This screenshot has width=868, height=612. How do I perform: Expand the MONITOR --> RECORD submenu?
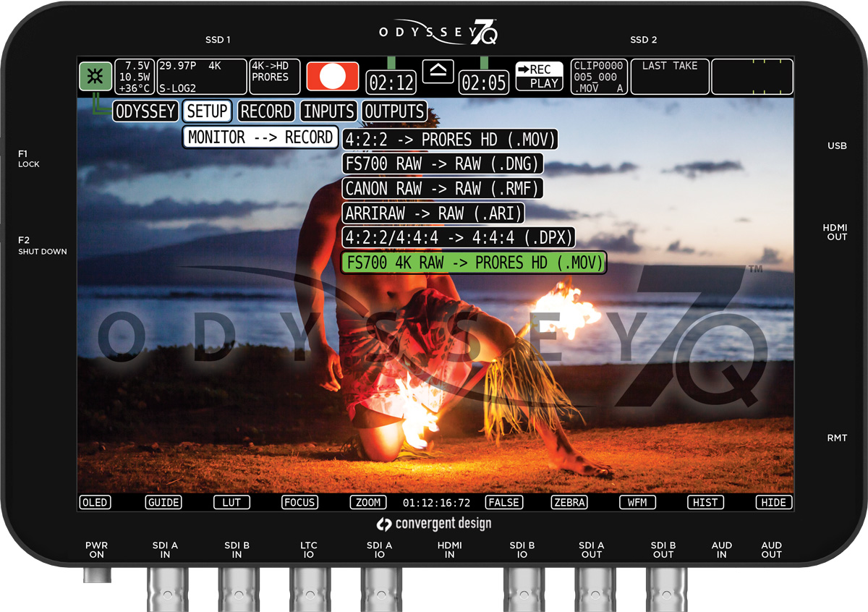260,137
